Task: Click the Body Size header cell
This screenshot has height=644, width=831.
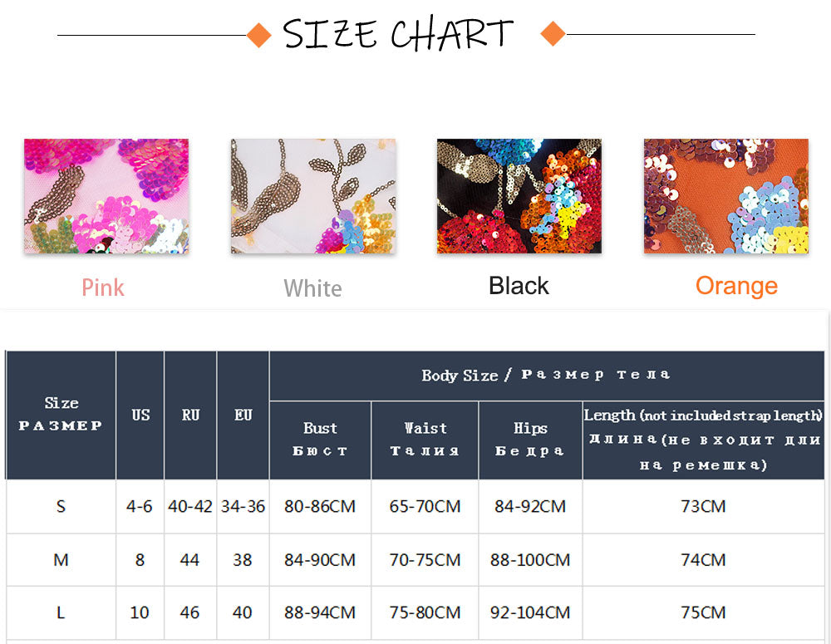Action: pos(546,375)
